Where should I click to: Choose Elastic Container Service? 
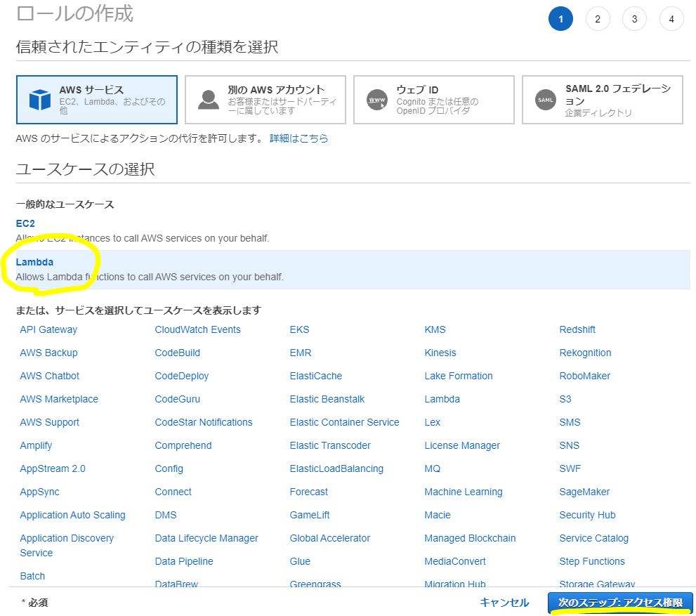coord(344,422)
